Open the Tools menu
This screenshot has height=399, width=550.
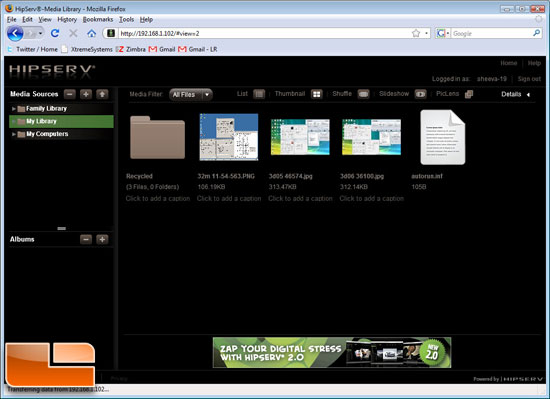click(126, 20)
